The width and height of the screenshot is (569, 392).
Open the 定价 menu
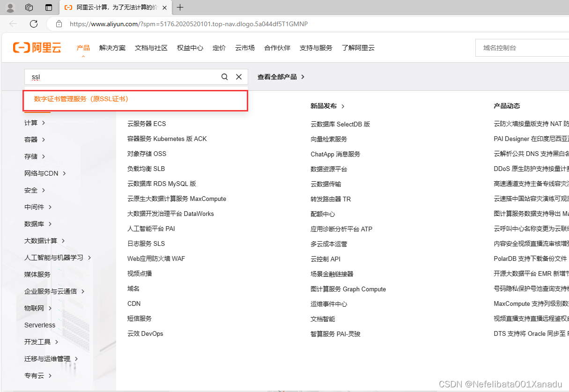[219, 48]
